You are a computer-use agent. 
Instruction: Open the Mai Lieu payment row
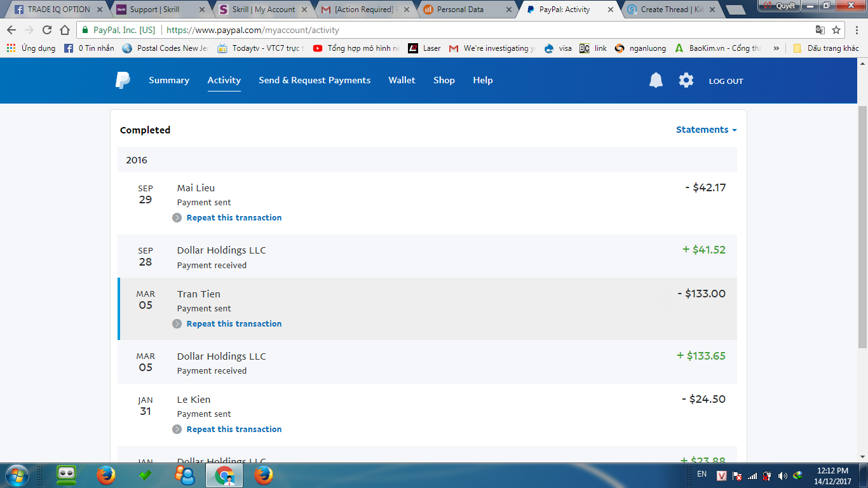pos(427,203)
